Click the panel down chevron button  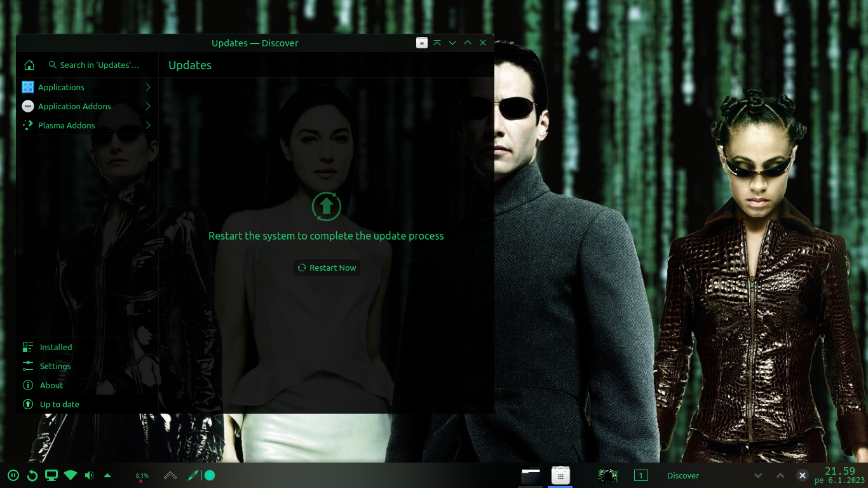pos(758,475)
